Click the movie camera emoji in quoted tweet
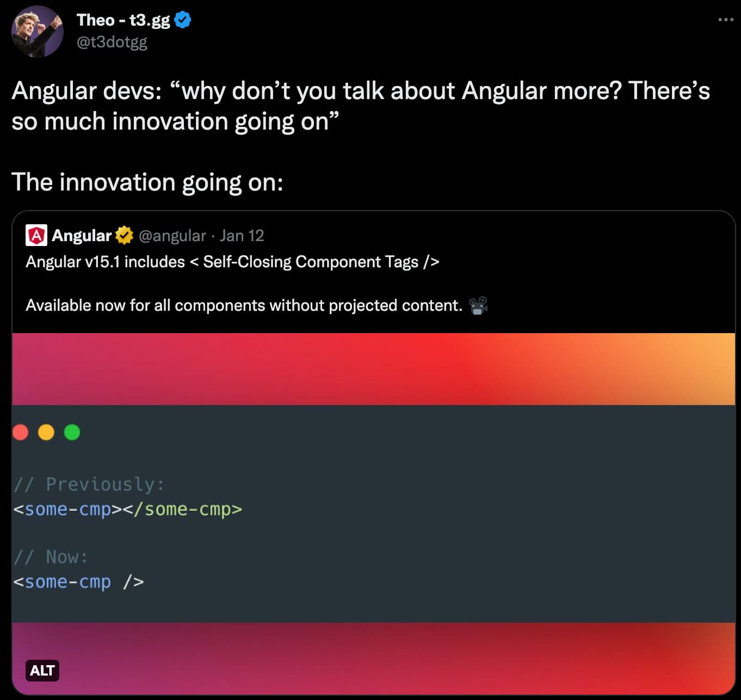 (478, 306)
